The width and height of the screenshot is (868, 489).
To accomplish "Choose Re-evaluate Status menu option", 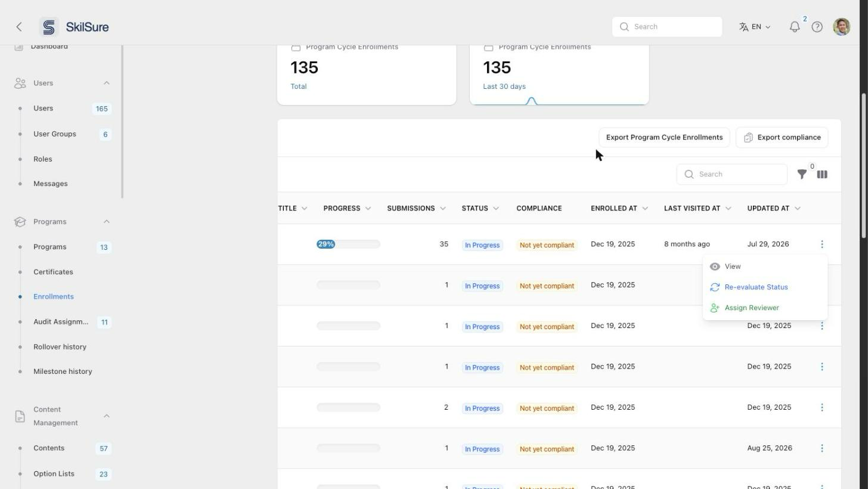I will click(x=765, y=287).
